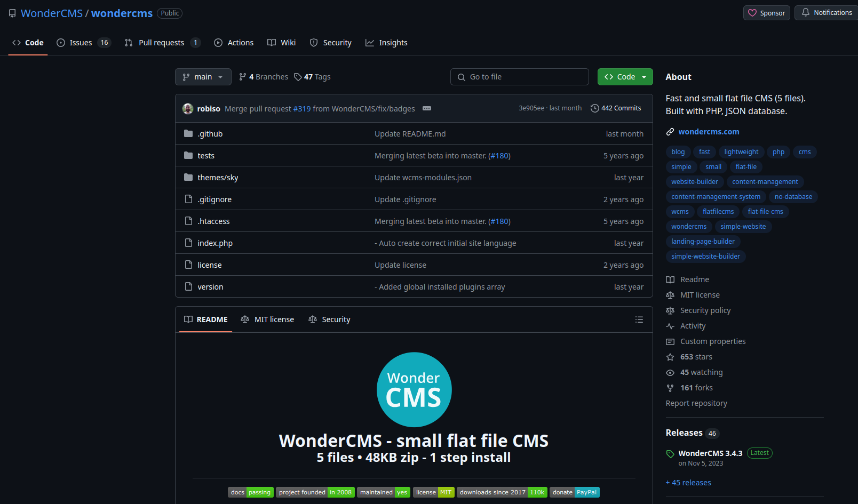Click robiso's avatar image
This screenshot has height=504, width=858.
click(x=188, y=109)
